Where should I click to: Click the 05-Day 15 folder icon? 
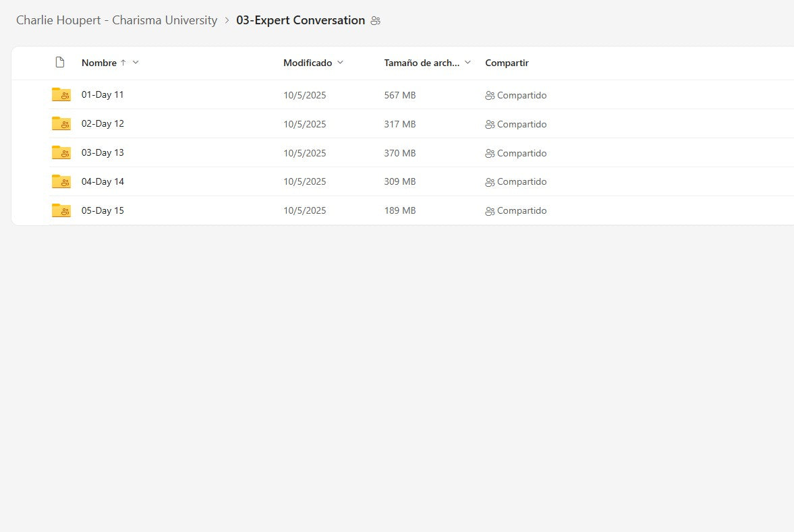61,211
